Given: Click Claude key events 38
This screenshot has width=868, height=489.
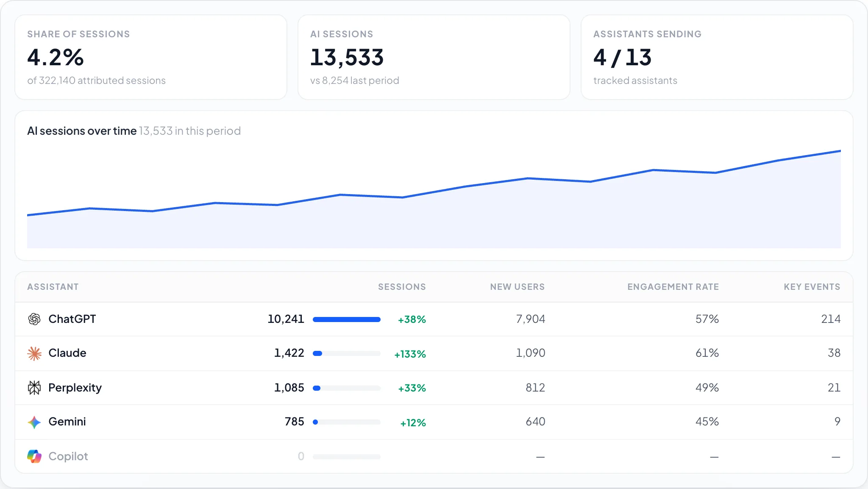Looking at the screenshot, I should (834, 353).
